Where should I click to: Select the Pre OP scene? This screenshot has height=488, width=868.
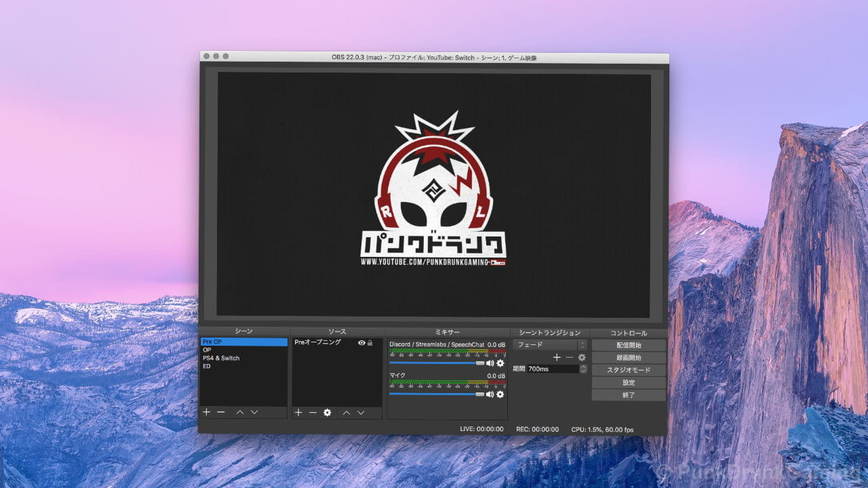(243, 342)
